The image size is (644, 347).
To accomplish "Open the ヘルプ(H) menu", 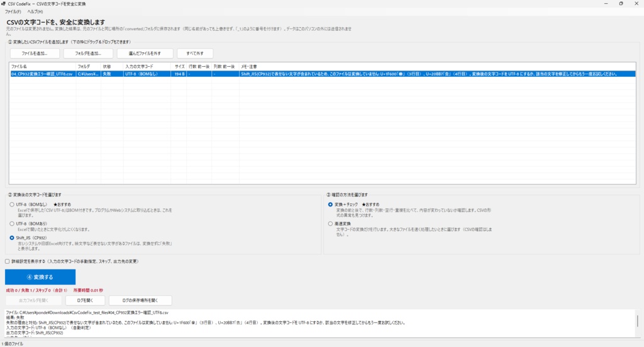I will (35, 11).
